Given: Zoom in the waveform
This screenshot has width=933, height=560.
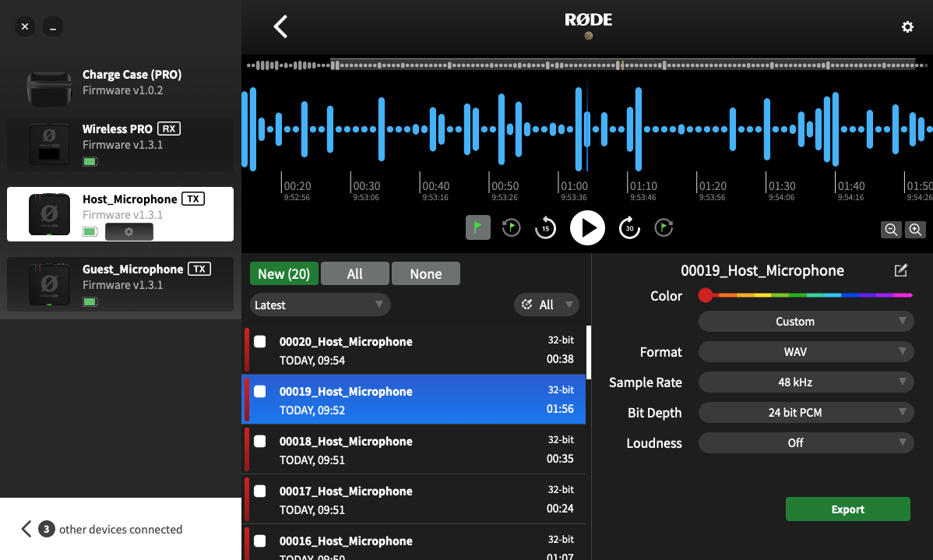Looking at the screenshot, I should click(x=916, y=230).
